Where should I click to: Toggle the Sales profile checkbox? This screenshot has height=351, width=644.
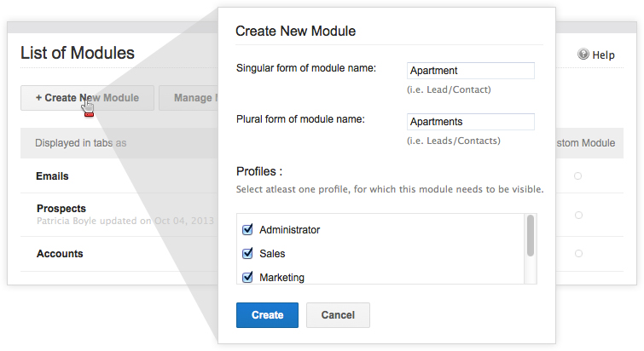[248, 254]
